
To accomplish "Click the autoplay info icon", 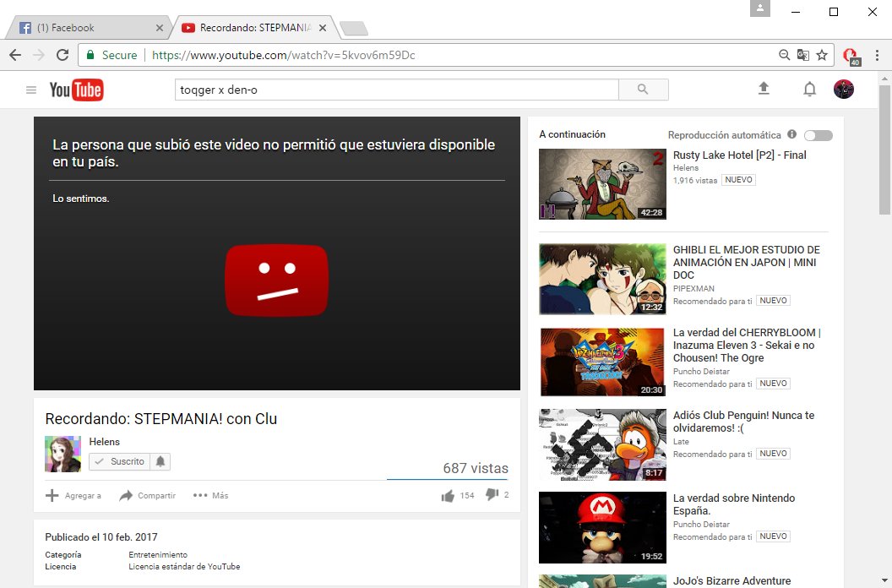I will coord(791,134).
